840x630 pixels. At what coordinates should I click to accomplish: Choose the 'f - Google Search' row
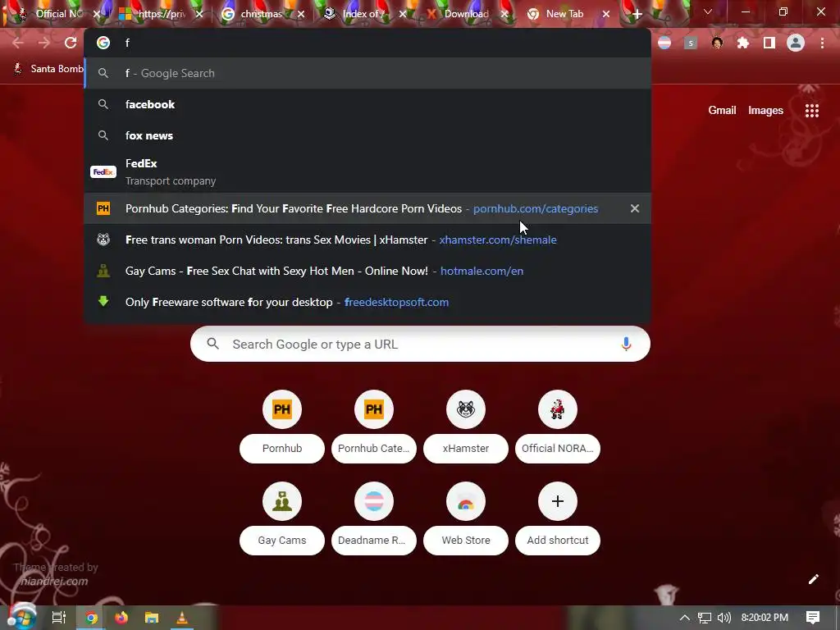[367, 73]
